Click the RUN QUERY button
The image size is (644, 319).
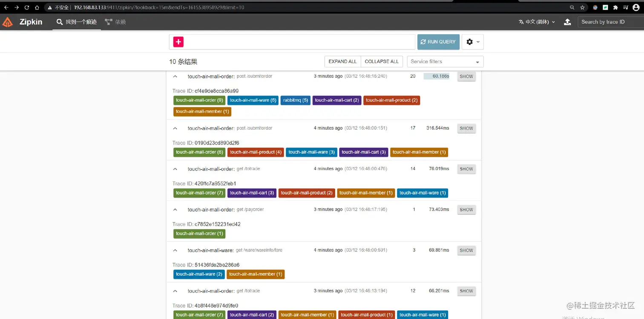coord(438,42)
